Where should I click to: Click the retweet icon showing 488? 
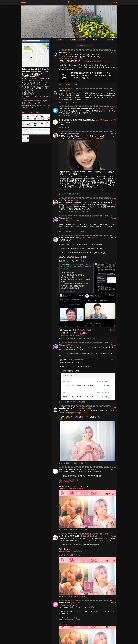coord(64,530)
